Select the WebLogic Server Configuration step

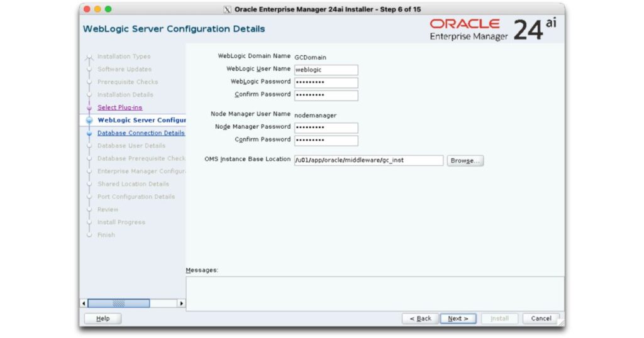[x=142, y=120]
